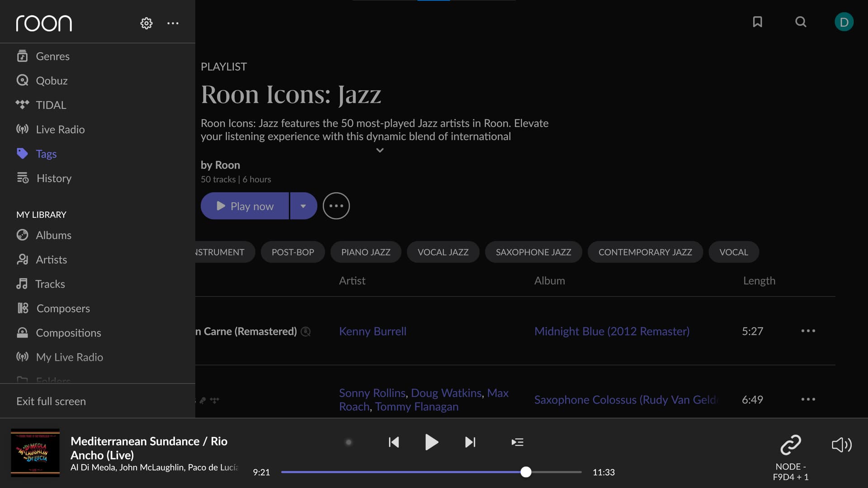
Task: Open playlist circular more-options button
Action: (336, 206)
